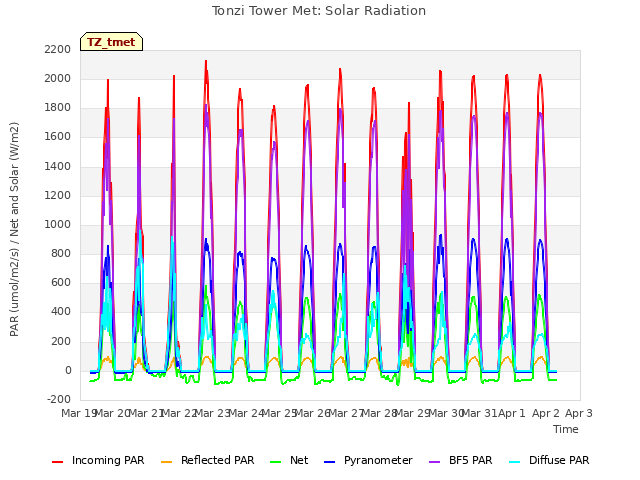This screenshot has width=640, height=480.
Task: Click the Apr 1 x-axis tick label
Action: pyautogui.click(x=512, y=413)
